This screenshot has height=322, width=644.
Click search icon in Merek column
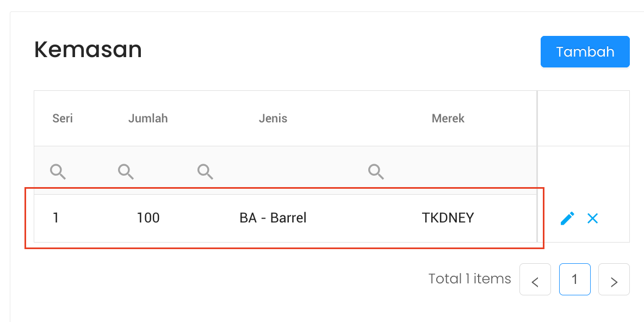click(x=375, y=172)
